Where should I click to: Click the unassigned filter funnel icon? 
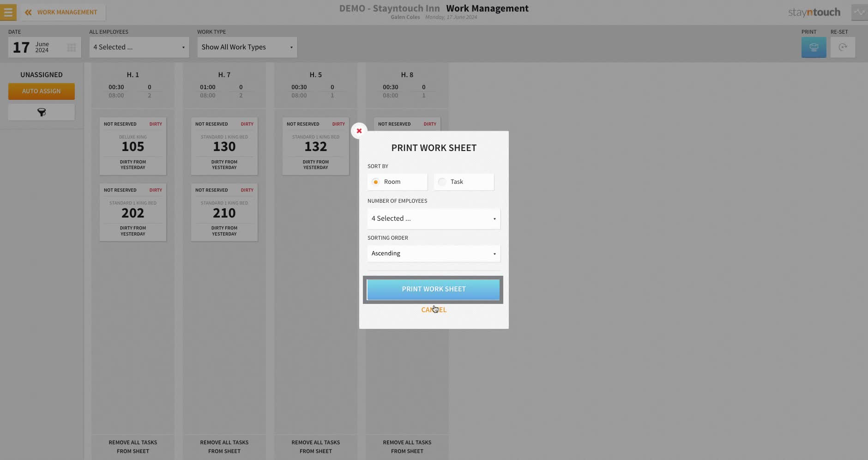click(x=42, y=112)
